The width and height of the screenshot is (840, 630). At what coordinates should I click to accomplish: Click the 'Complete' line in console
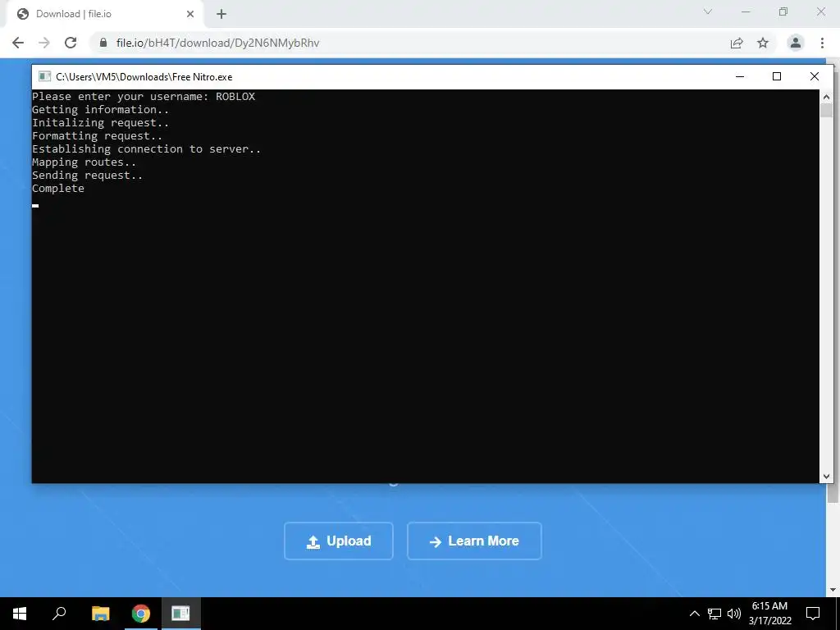tap(58, 189)
